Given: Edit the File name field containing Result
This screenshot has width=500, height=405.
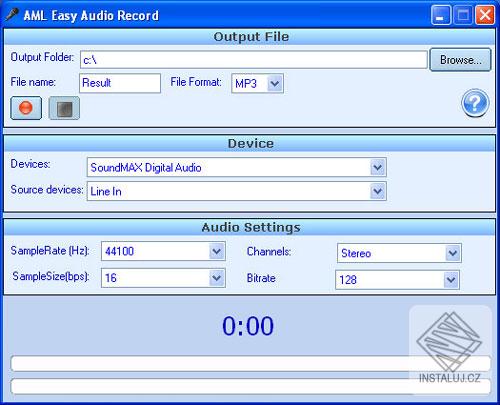Looking at the screenshot, I should (120, 83).
